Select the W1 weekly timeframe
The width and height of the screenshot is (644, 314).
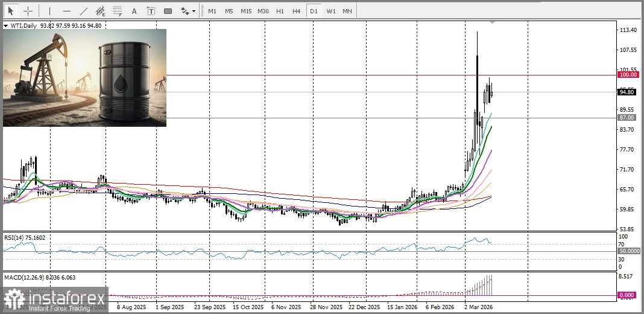coord(331,11)
